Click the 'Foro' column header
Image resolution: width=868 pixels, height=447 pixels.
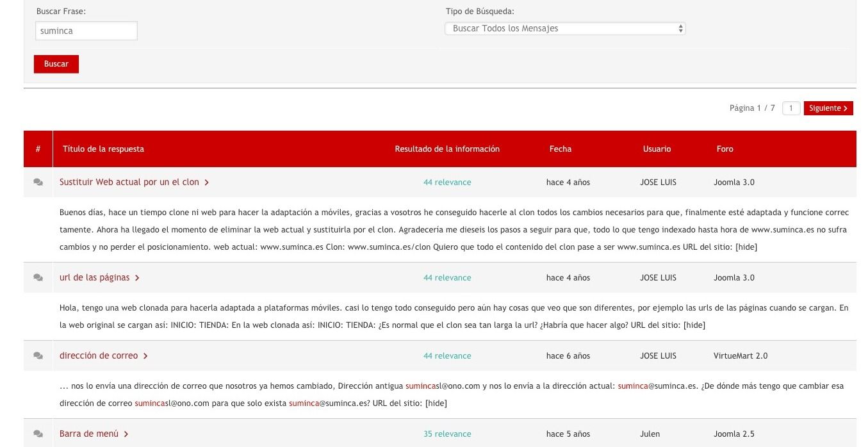coord(725,149)
